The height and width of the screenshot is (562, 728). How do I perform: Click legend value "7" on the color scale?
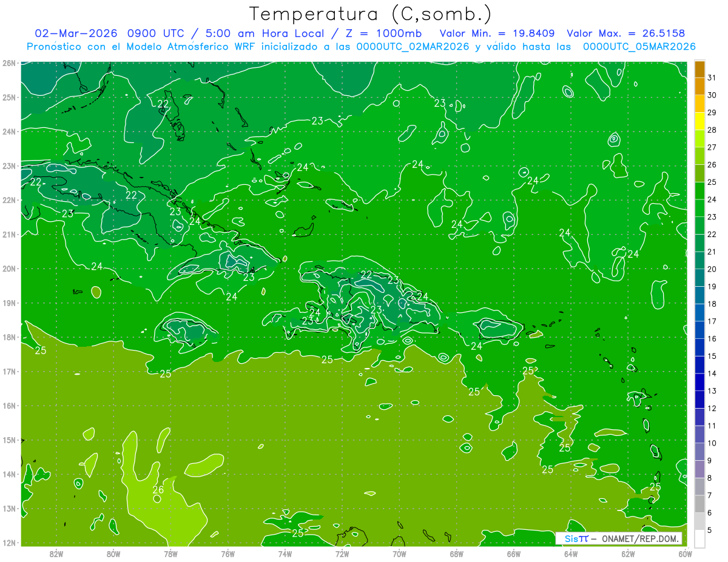[x=710, y=495]
